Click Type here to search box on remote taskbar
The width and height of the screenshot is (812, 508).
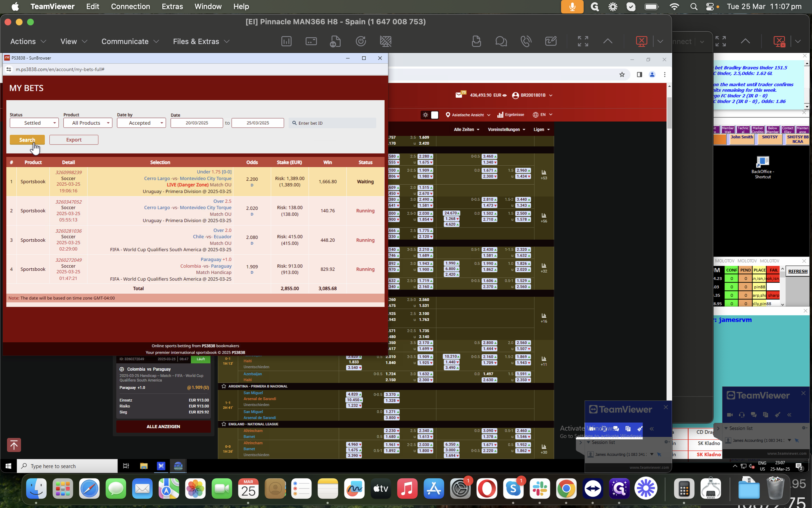tap(67, 466)
